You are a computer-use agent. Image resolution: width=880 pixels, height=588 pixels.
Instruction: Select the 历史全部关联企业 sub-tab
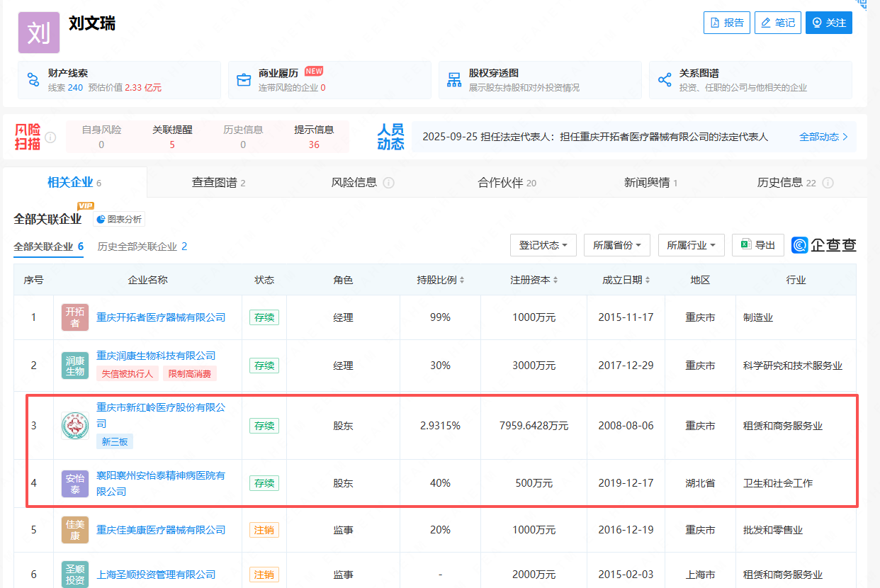click(x=142, y=247)
